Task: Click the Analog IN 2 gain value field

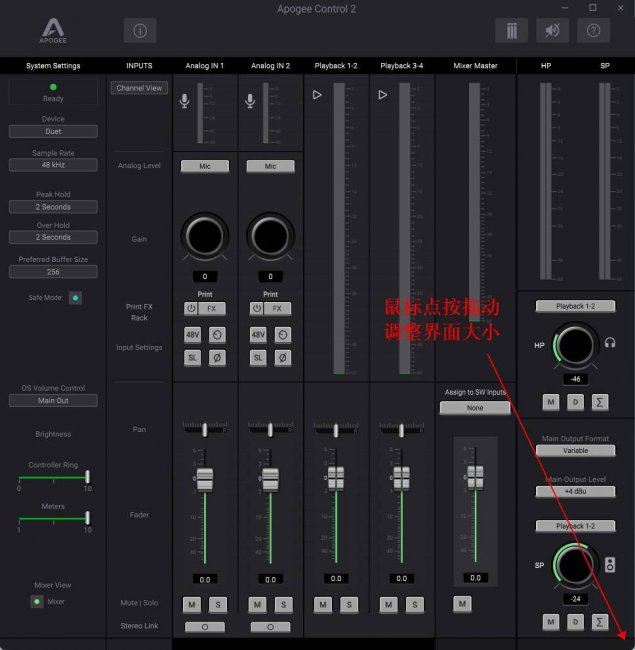Action: 270,276
